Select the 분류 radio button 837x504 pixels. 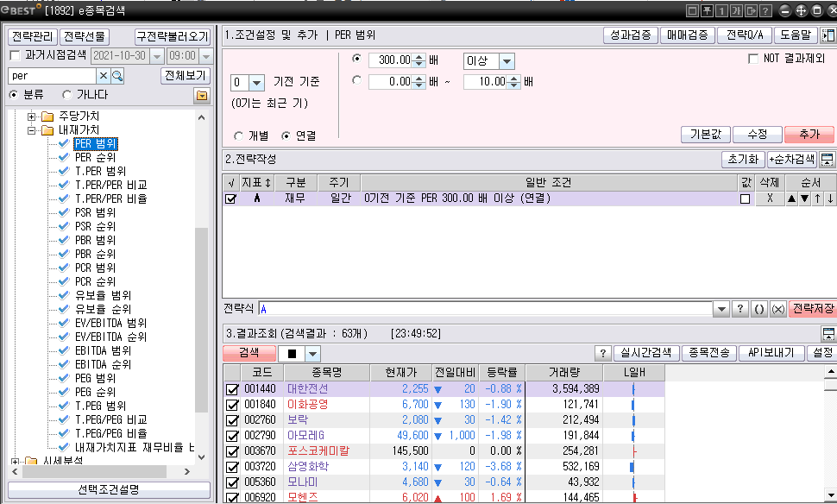pyautogui.click(x=14, y=95)
